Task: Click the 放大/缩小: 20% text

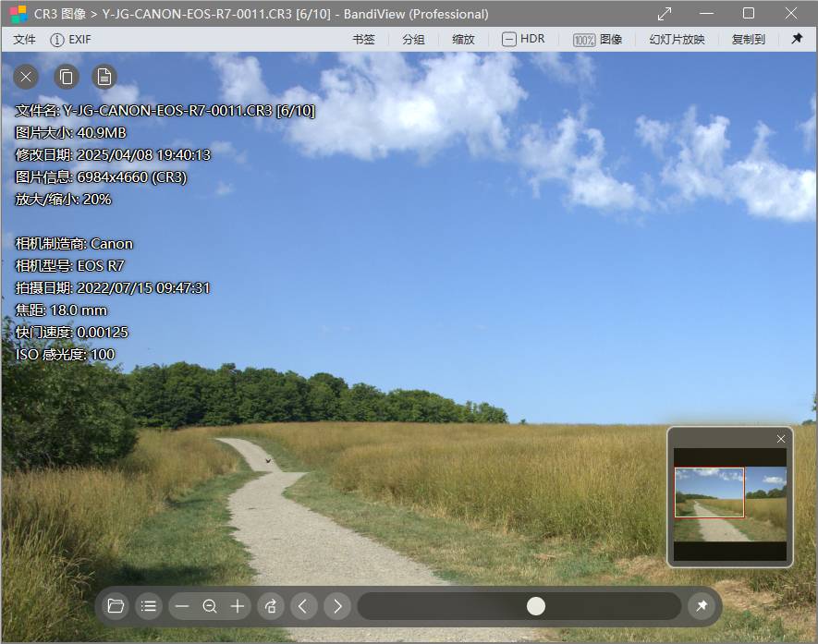Action: click(63, 200)
